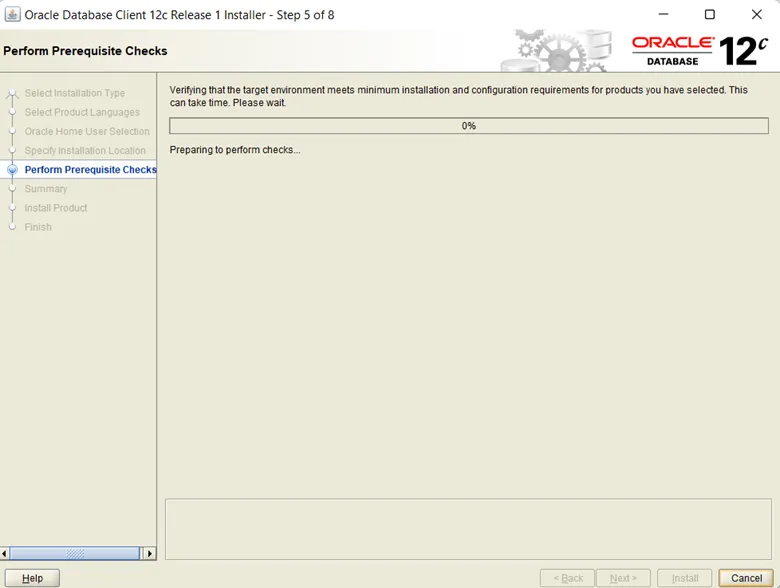Click the disabled Back button
Screen dimensions: 780x588
[567, 578]
